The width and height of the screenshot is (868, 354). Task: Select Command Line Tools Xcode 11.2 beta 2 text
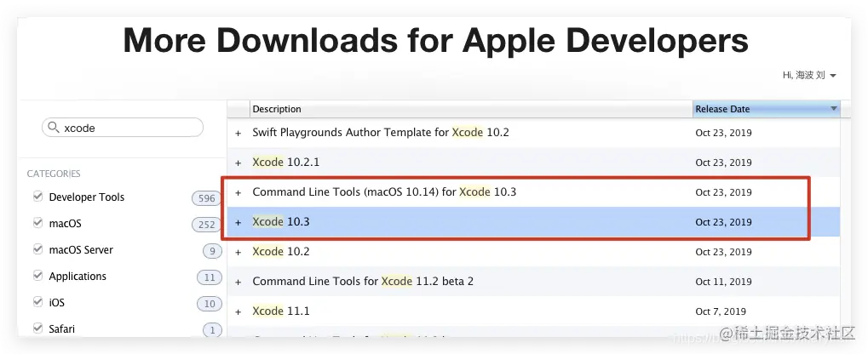[363, 281]
